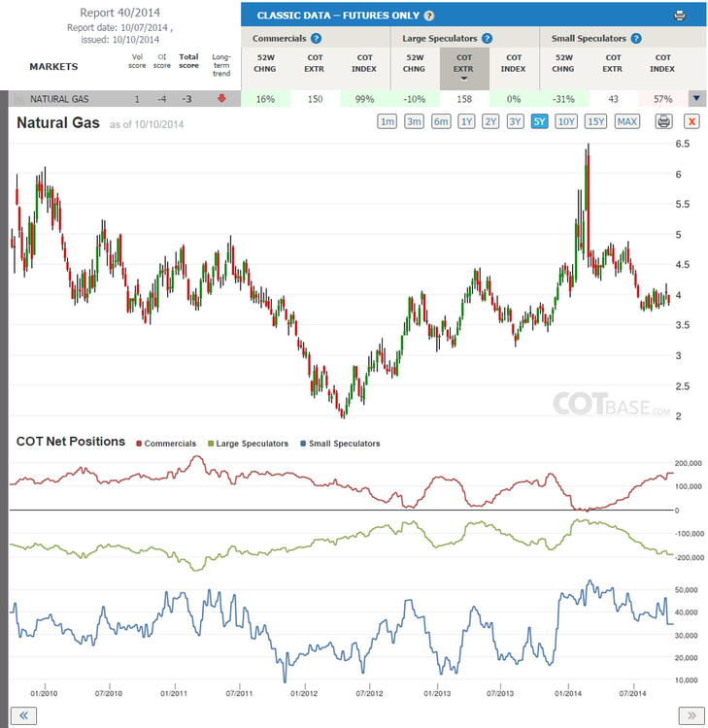The height and width of the screenshot is (728, 708).
Task: Close the Natural Gas chart panel
Action: coord(691,121)
